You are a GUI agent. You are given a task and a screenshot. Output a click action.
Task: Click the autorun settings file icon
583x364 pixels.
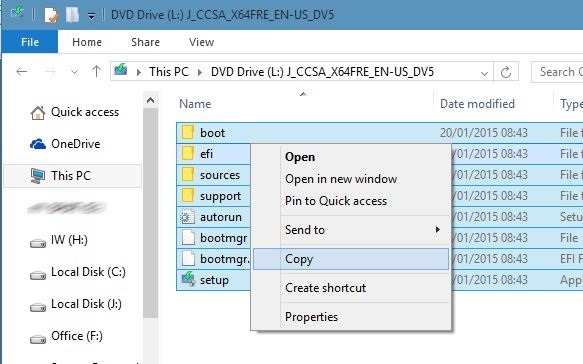188,217
